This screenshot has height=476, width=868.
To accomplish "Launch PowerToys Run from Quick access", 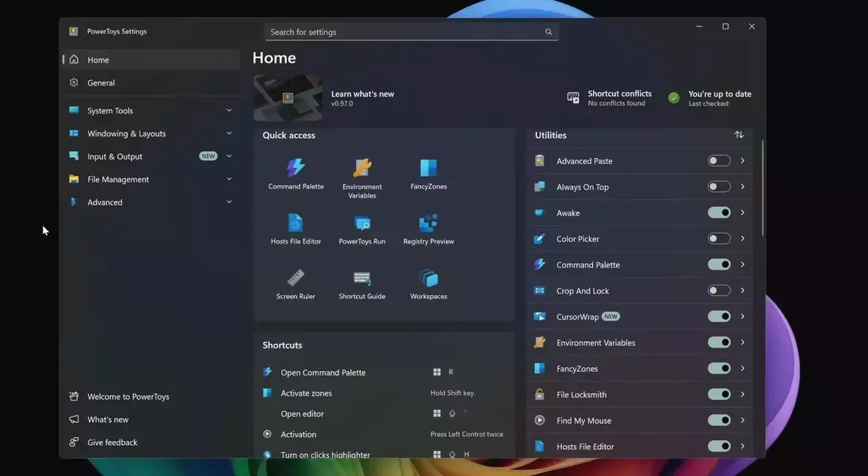I will (362, 228).
